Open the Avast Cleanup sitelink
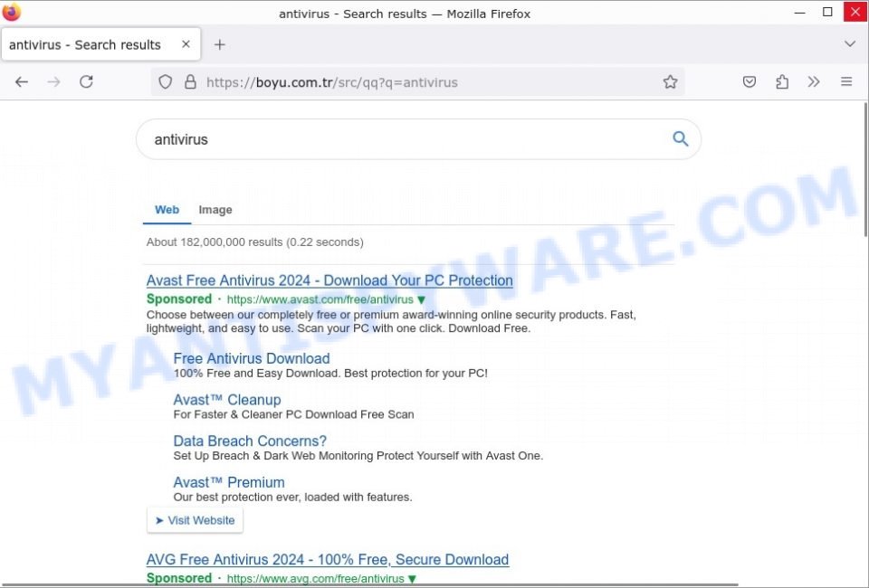Viewport: 869px width, 588px height. 226,400
